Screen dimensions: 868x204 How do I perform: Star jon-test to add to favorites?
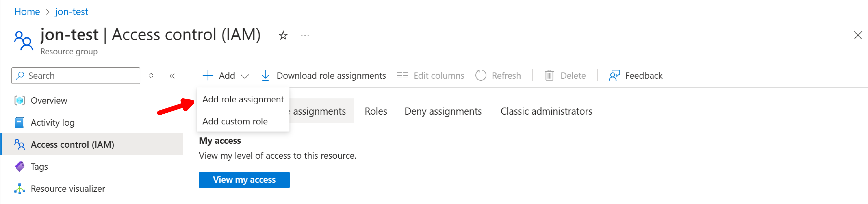(283, 35)
